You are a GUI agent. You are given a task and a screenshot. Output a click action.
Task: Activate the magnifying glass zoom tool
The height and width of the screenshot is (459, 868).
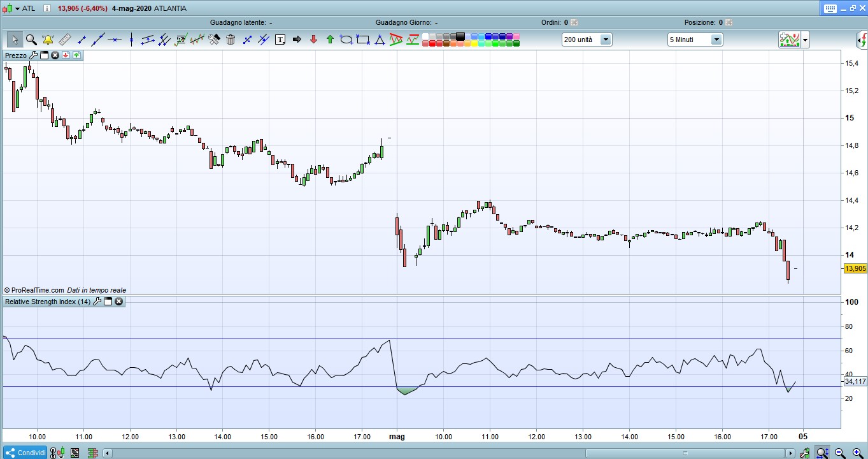(x=31, y=40)
